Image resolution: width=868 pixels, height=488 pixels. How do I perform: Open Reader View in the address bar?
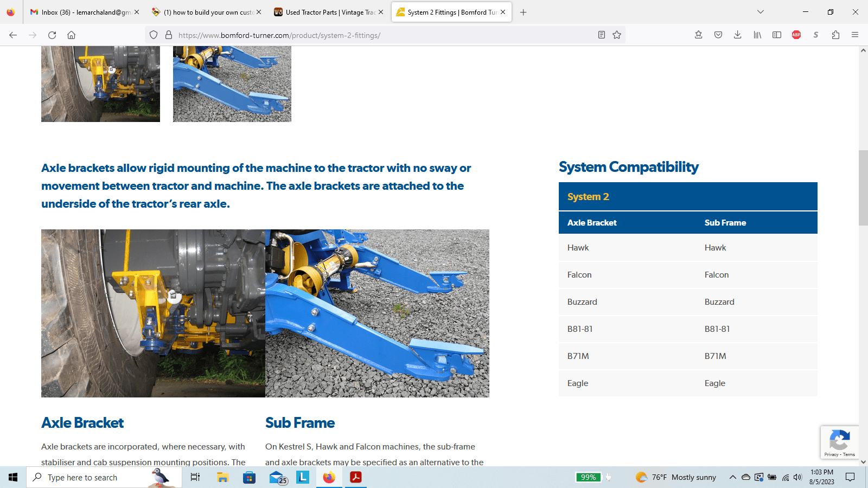(601, 35)
